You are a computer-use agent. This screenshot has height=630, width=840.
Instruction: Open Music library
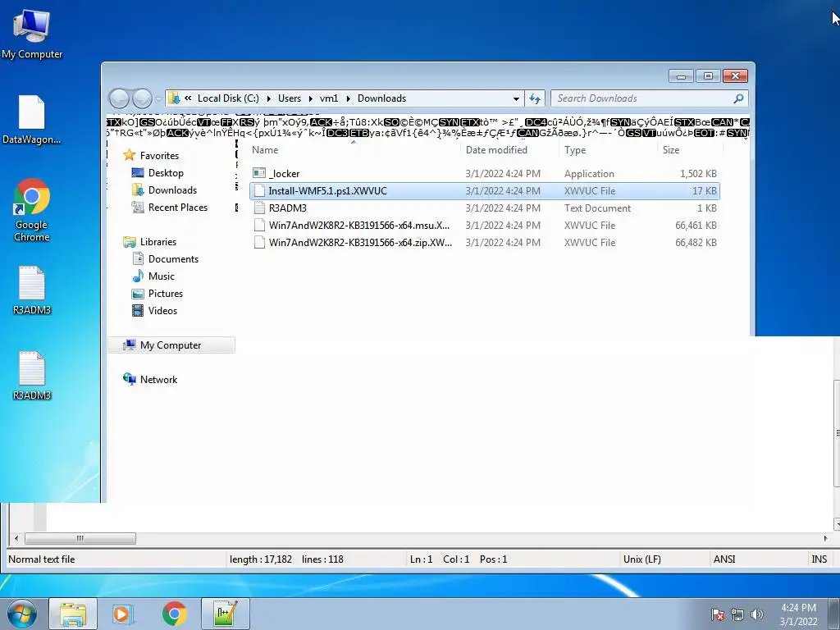click(x=161, y=276)
